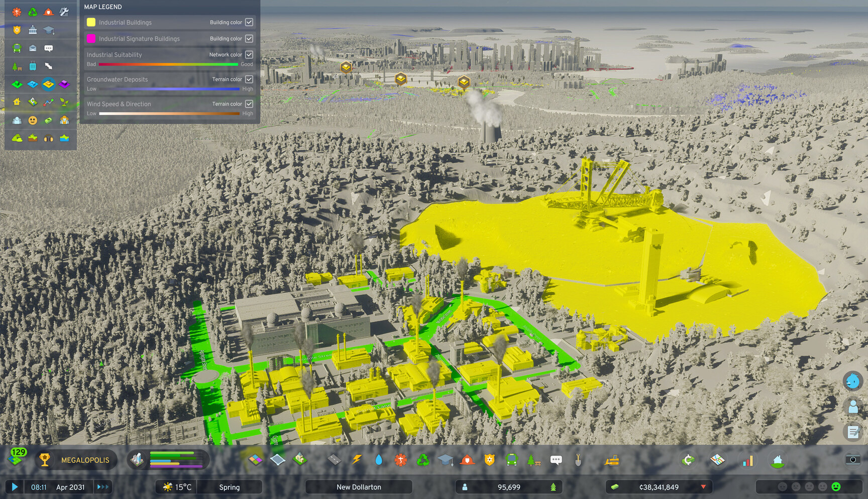Click the magenta Industrial Signature Buildings swatch
Screen dimensions: 868x499
tap(91, 38)
